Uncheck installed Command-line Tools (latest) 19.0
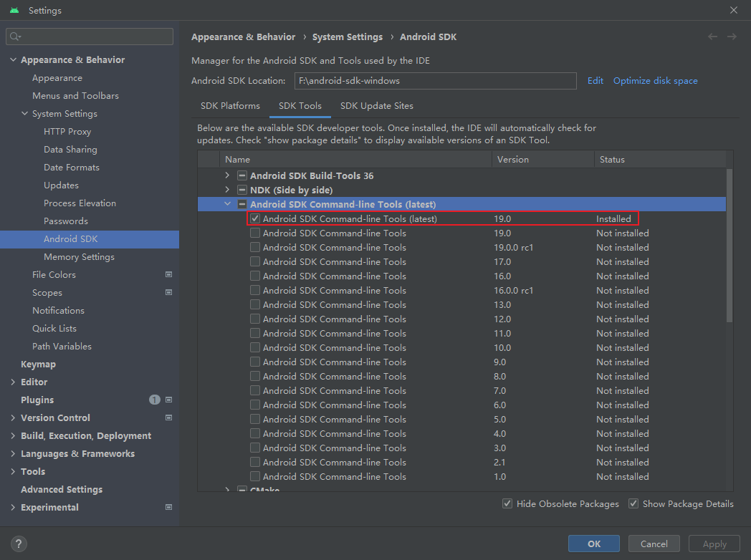This screenshot has height=560, width=751. (255, 218)
